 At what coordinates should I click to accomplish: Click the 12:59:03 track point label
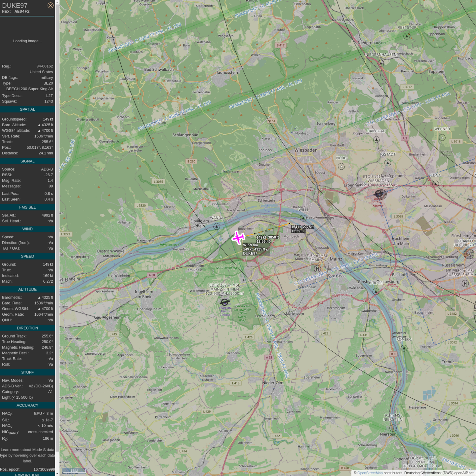point(298,231)
